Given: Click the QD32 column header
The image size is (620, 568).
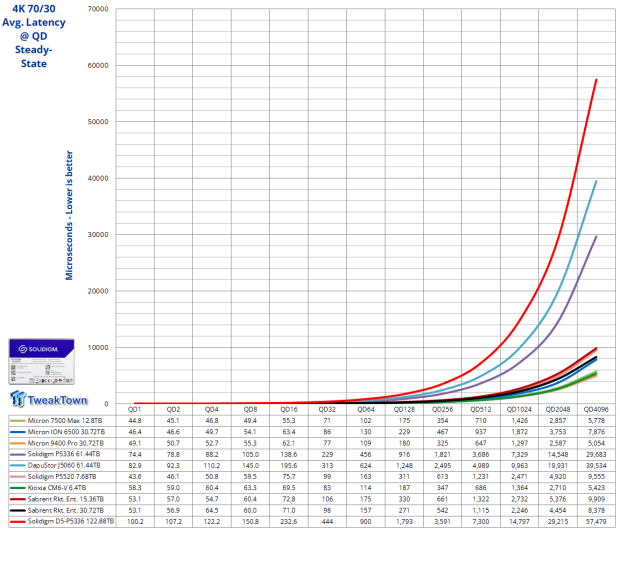Looking at the screenshot, I should point(327,409).
